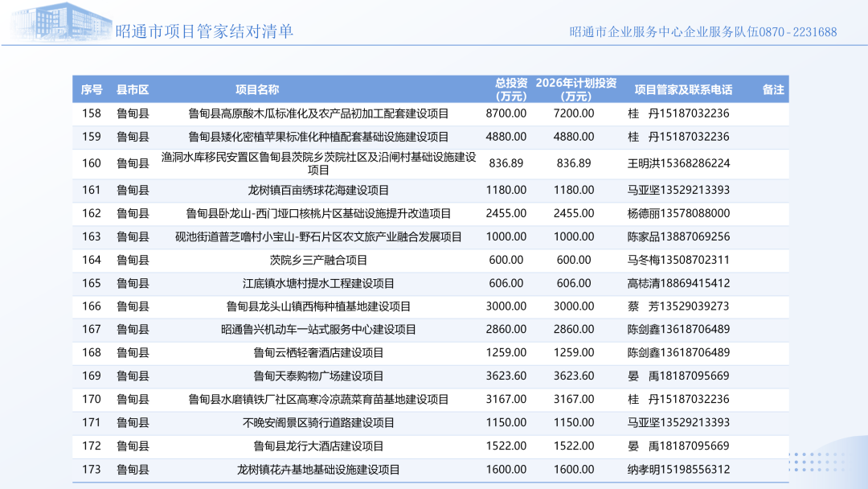Screen dimensions: 868x489
Task: Click total investment 8700.00
Action: (x=506, y=113)
